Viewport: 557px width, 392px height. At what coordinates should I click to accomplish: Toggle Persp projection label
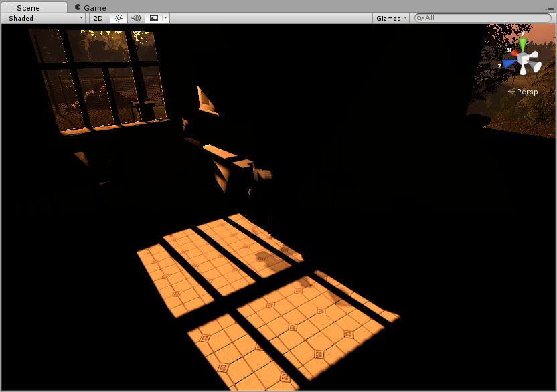(x=523, y=92)
